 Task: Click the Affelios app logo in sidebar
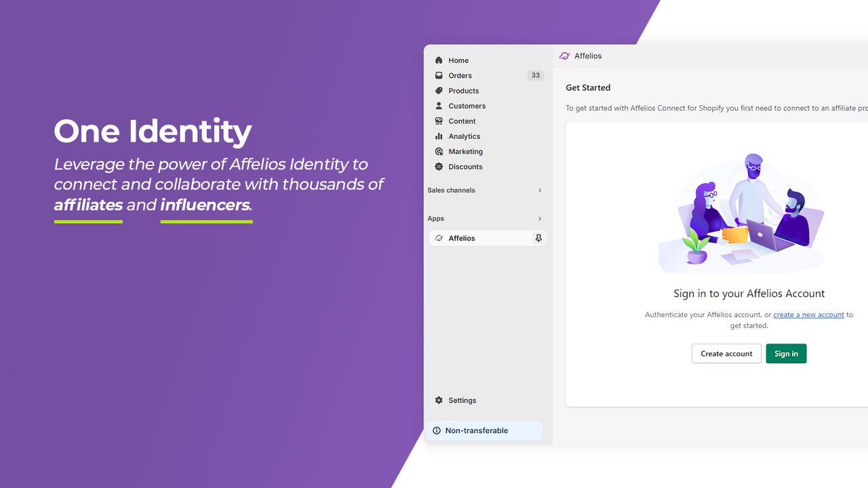pyautogui.click(x=439, y=238)
